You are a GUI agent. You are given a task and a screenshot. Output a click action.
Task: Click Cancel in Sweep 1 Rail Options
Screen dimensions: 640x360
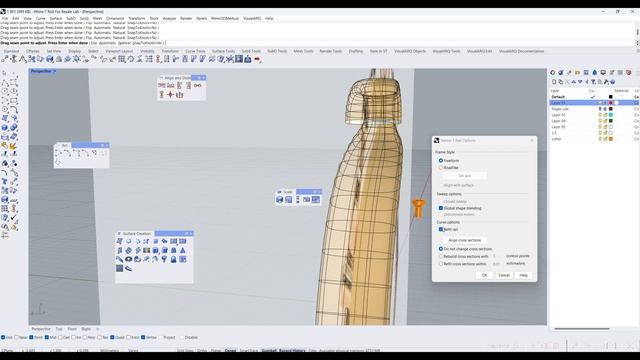(x=504, y=275)
